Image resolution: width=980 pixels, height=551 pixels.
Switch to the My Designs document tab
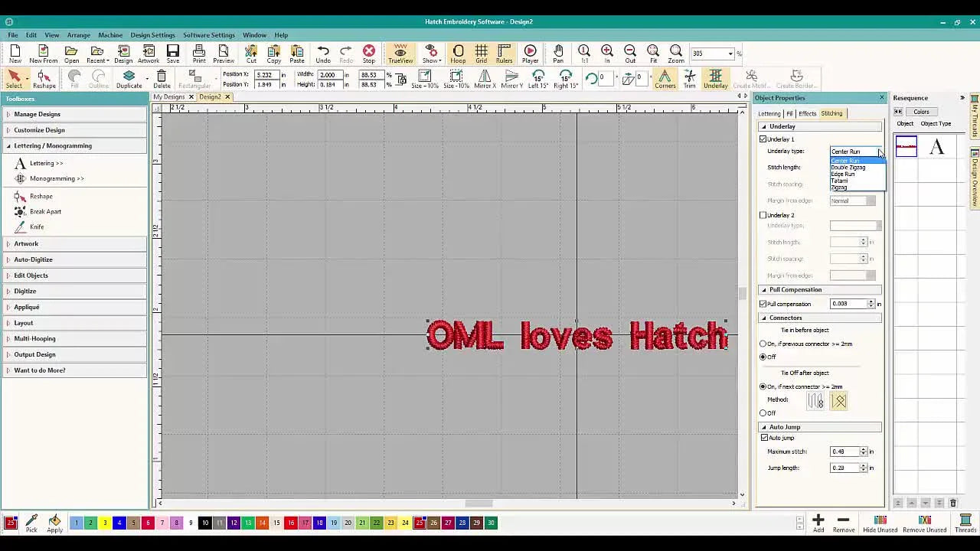[168, 97]
